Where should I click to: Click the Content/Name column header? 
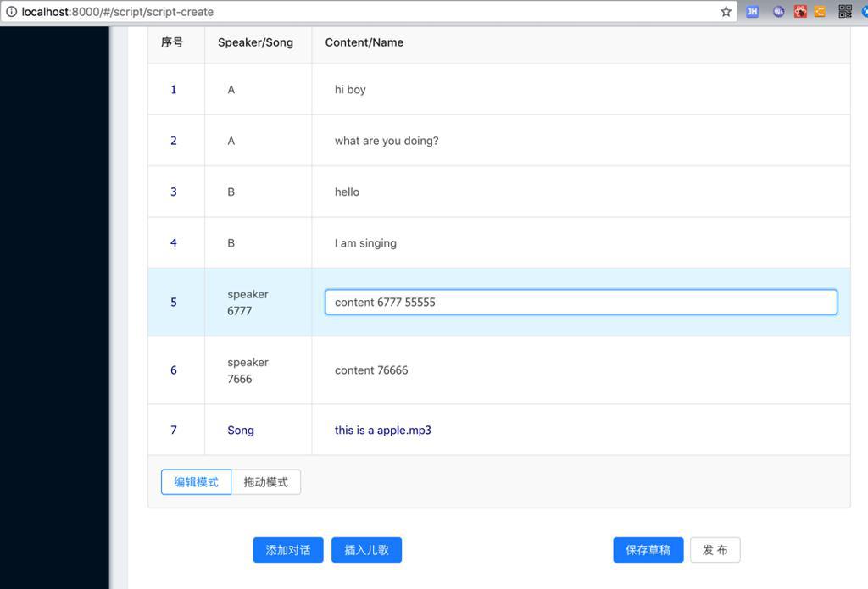pos(581,42)
